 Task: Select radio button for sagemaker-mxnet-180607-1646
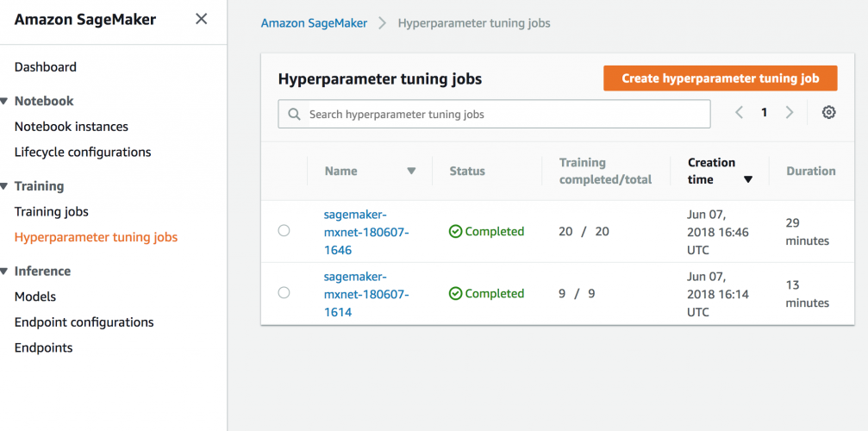[284, 231]
